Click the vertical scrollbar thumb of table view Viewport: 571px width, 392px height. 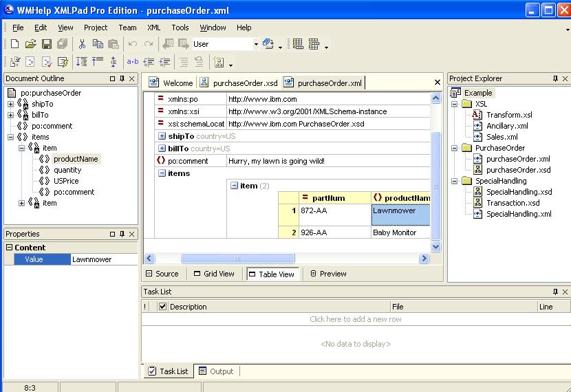(x=436, y=186)
